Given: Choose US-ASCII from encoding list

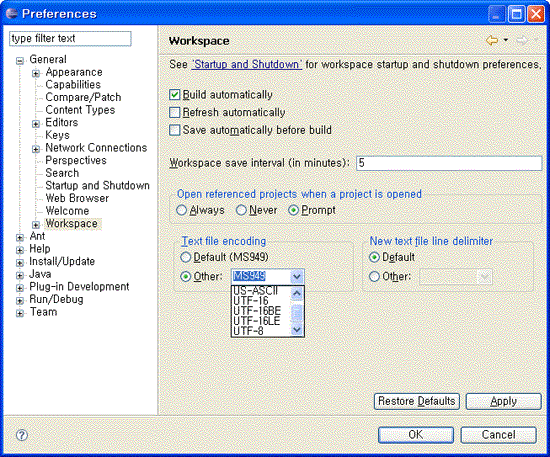Looking at the screenshot, I should pos(261,290).
